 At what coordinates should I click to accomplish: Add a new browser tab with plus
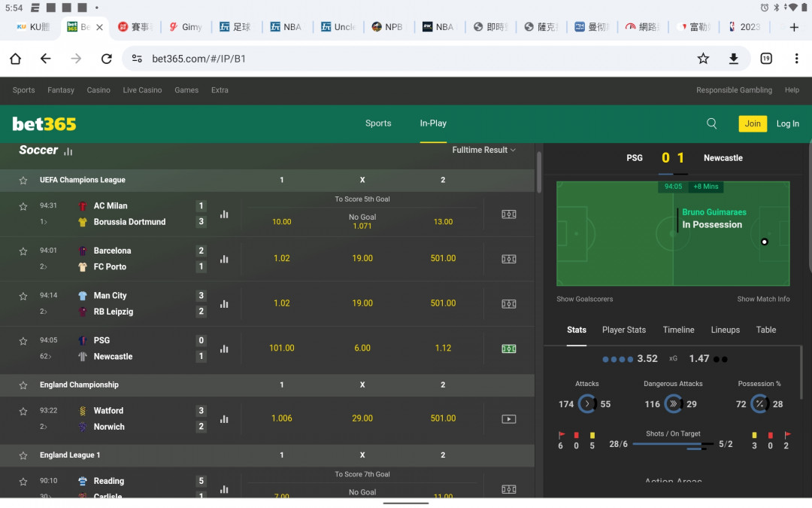[x=794, y=27]
